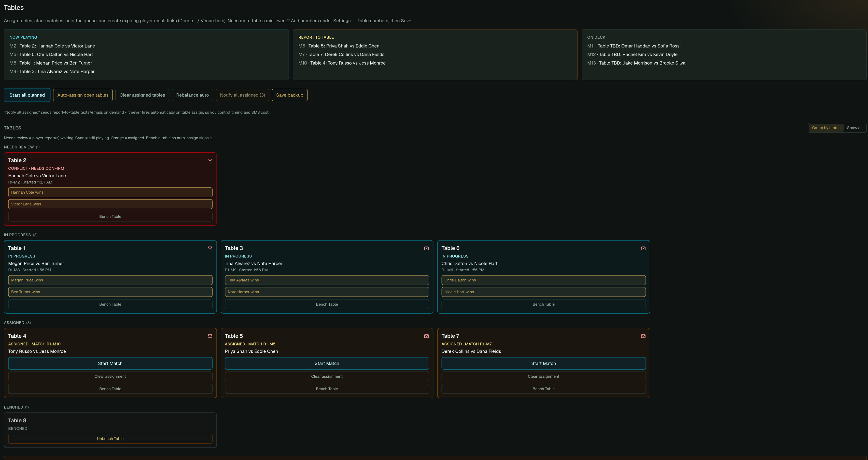Bench Table 1
868x460 pixels.
click(x=110, y=304)
